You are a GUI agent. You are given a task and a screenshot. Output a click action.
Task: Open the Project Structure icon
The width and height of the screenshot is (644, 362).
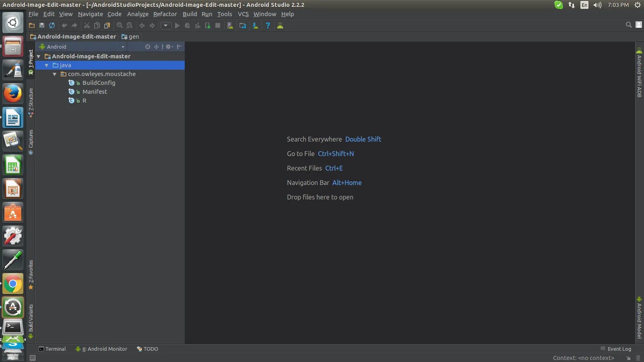[x=243, y=25]
